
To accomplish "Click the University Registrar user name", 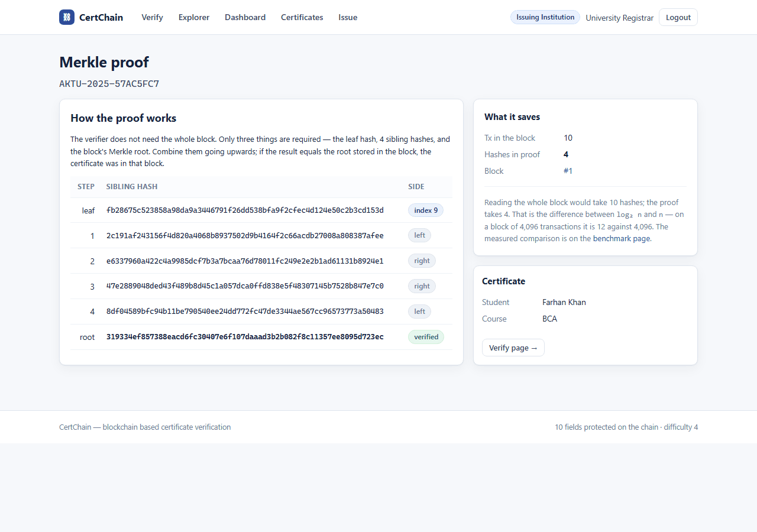I will (619, 18).
